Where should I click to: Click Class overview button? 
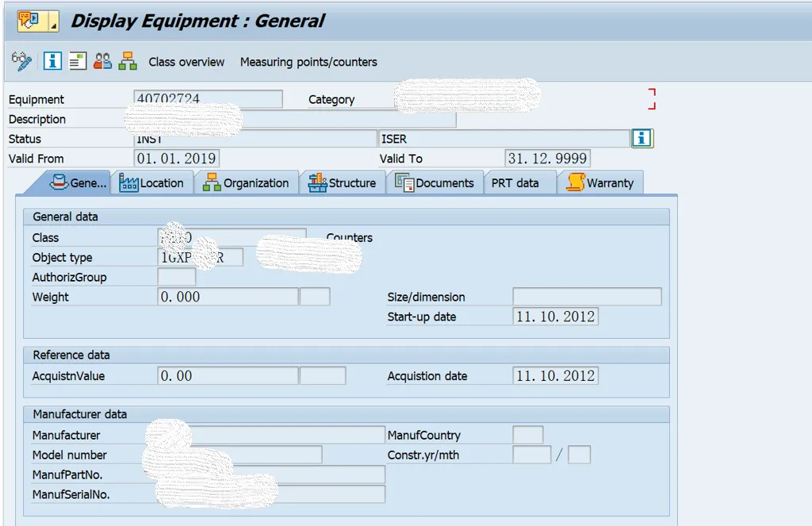coord(186,62)
